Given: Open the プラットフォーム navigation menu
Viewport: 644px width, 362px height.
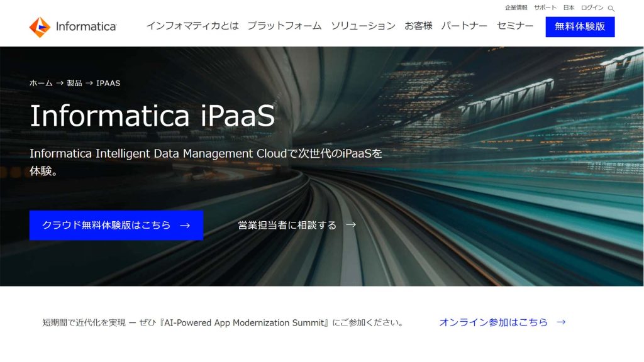Looking at the screenshot, I should 284,26.
